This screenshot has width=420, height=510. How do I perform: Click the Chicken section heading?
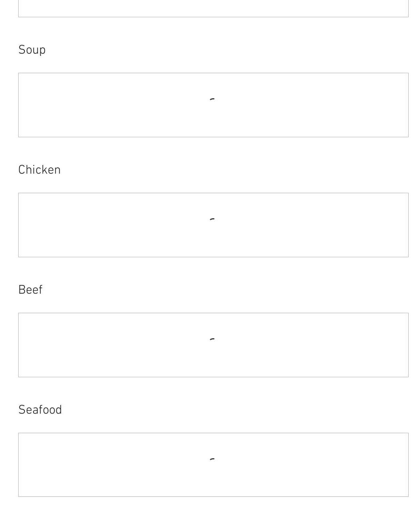pyautogui.click(x=40, y=170)
